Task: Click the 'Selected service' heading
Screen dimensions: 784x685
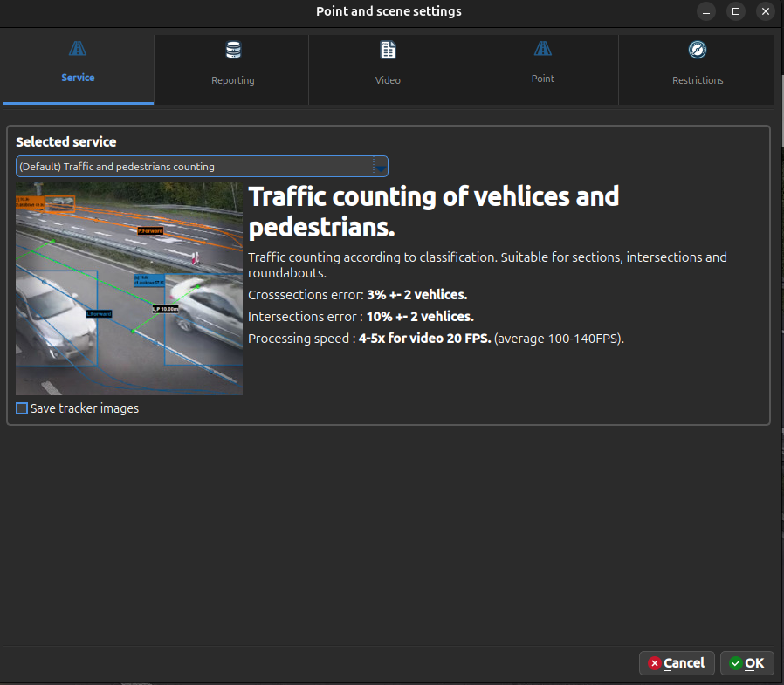Action: point(66,142)
